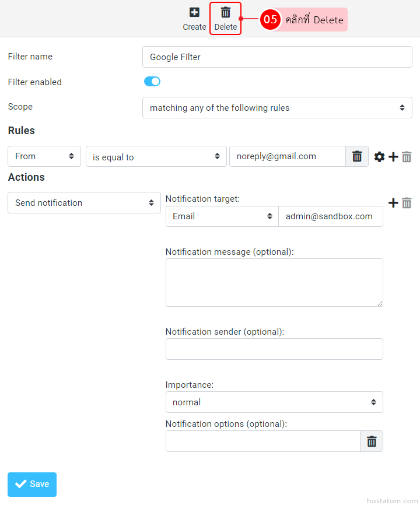The image size is (420, 505).
Task: Click the Save button
Action: coord(32,484)
